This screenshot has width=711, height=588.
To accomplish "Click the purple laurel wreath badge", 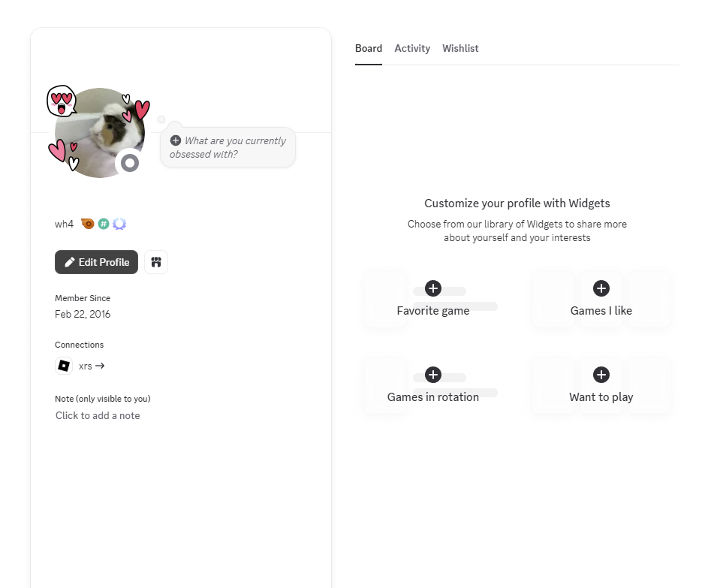I will tap(119, 224).
